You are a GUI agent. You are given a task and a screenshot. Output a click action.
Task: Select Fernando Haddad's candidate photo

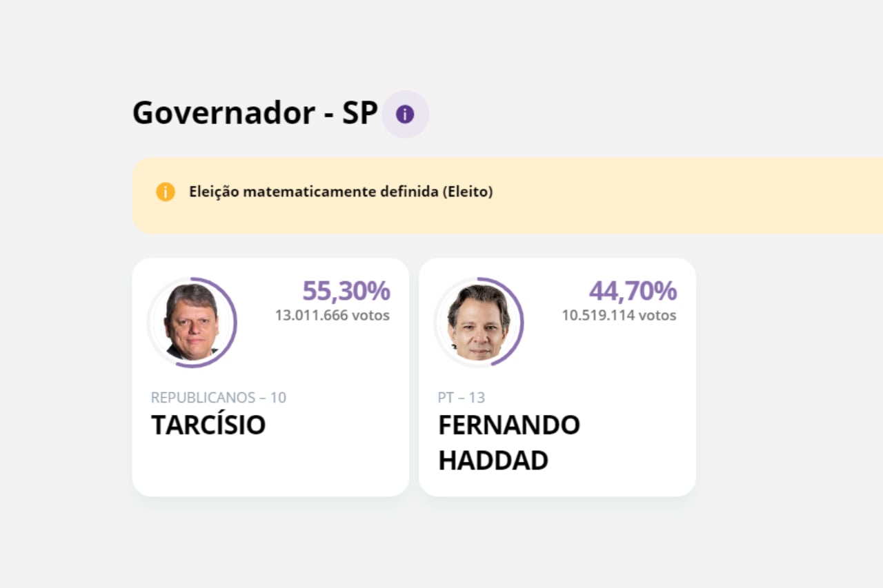pyautogui.click(x=478, y=322)
